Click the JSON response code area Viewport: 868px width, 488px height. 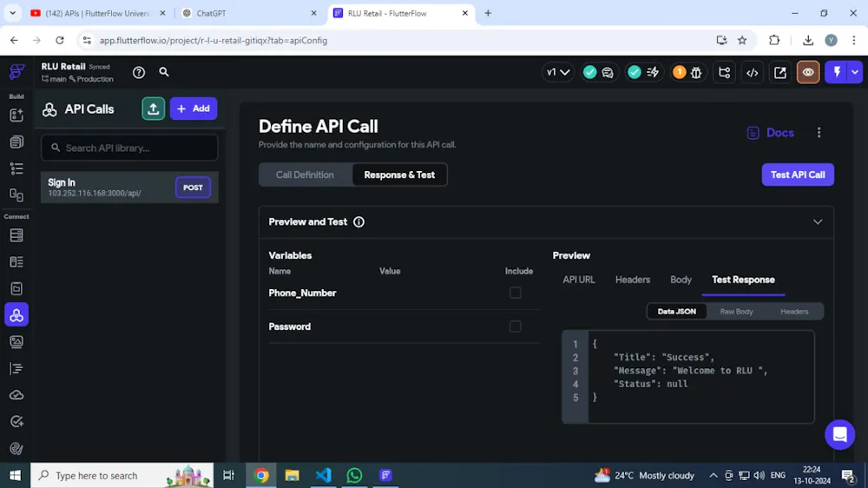click(688, 377)
